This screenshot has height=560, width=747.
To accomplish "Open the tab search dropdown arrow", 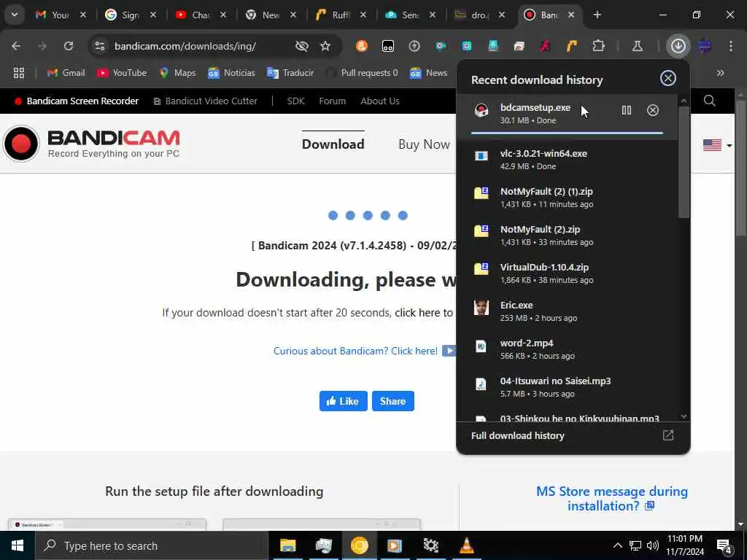I will 15,15.
